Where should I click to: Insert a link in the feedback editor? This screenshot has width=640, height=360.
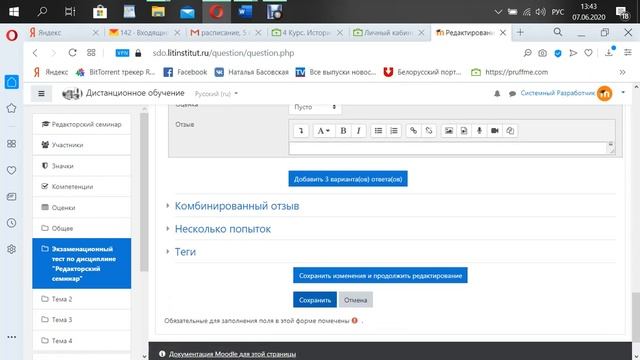click(x=413, y=131)
